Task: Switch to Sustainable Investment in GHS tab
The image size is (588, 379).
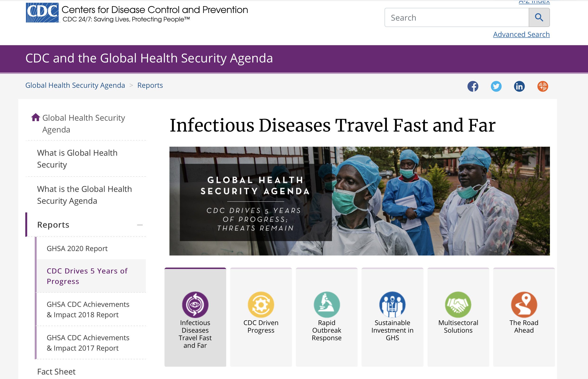Action: 392,317
